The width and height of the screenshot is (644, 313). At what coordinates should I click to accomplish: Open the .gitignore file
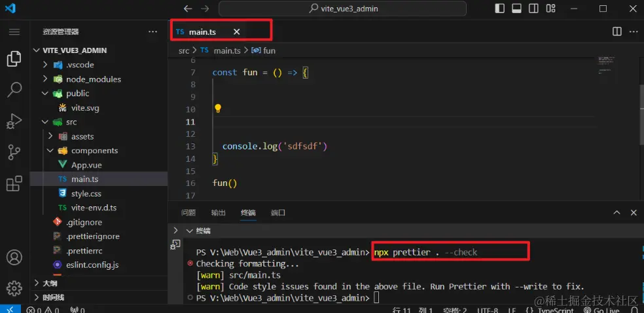pyautogui.click(x=99, y=222)
